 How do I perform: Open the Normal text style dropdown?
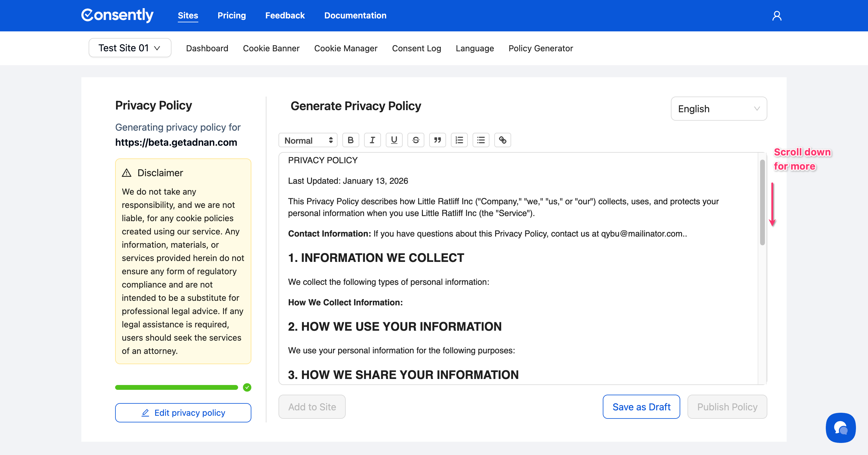point(308,140)
